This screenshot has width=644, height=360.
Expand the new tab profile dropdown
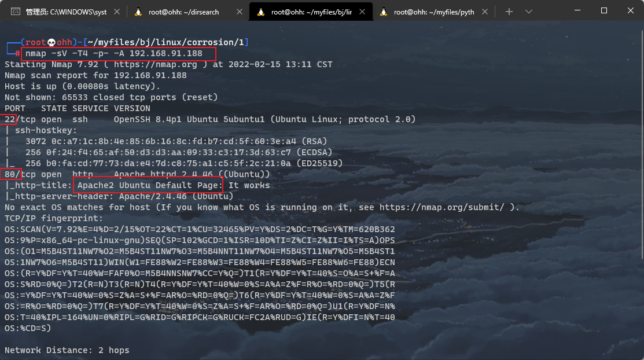tap(529, 12)
